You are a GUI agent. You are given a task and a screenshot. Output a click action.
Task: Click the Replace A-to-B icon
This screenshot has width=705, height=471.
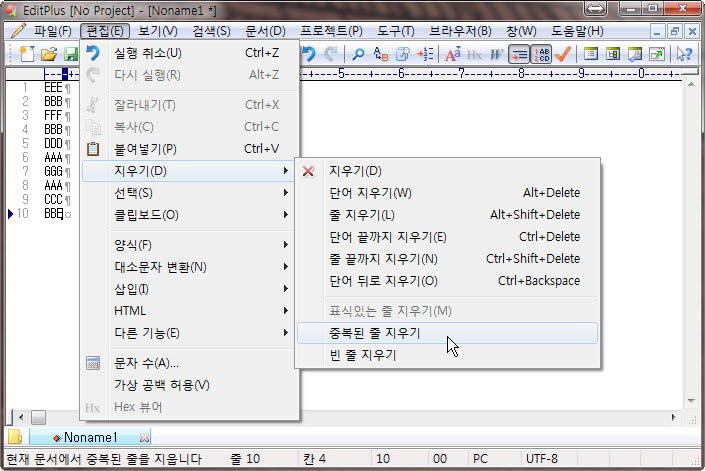380,54
